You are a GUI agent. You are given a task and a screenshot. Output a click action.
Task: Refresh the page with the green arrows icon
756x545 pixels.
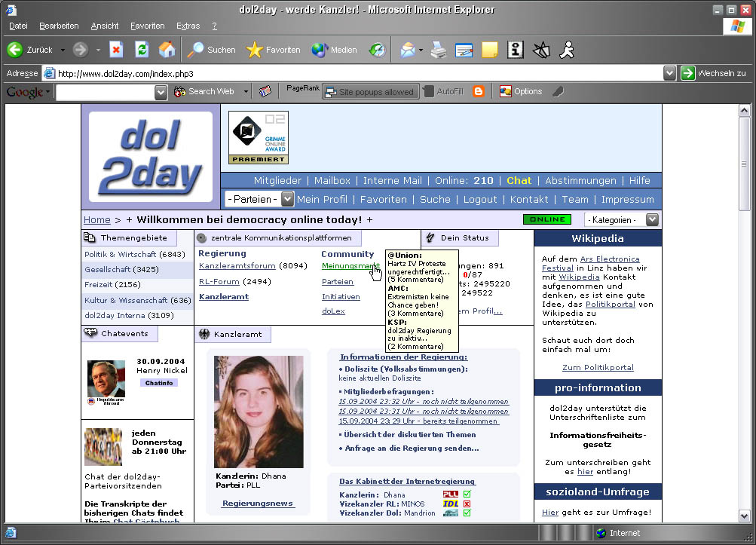point(141,50)
